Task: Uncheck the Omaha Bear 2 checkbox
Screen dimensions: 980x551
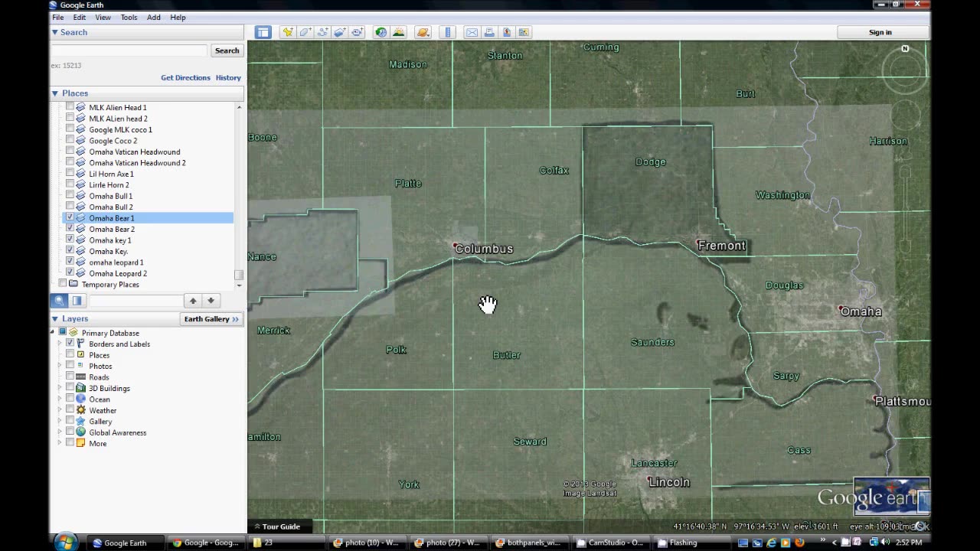Action: tap(70, 229)
